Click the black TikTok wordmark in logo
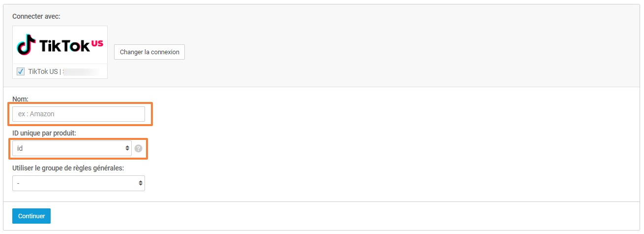The width and height of the screenshot is (644, 234). point(64,46)
